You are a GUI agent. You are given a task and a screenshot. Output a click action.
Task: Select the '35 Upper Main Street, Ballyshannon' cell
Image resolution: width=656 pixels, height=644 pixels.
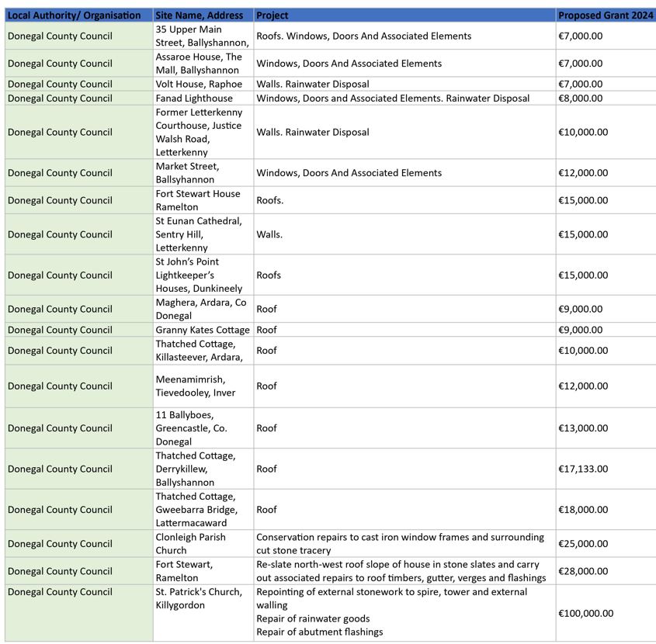(203, 36)
